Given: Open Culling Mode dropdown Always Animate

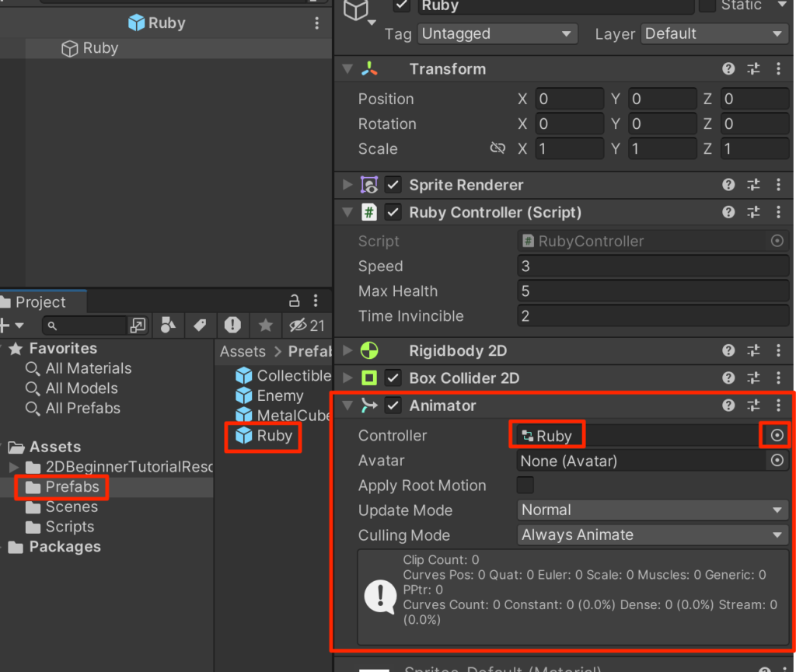Looking at the screenshot, I should 653,534.
